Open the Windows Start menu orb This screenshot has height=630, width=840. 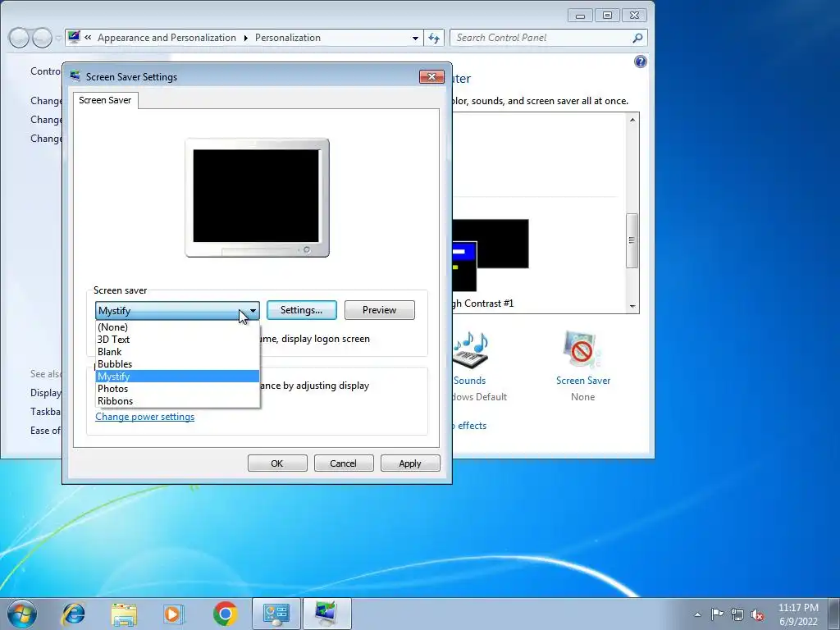22,614
